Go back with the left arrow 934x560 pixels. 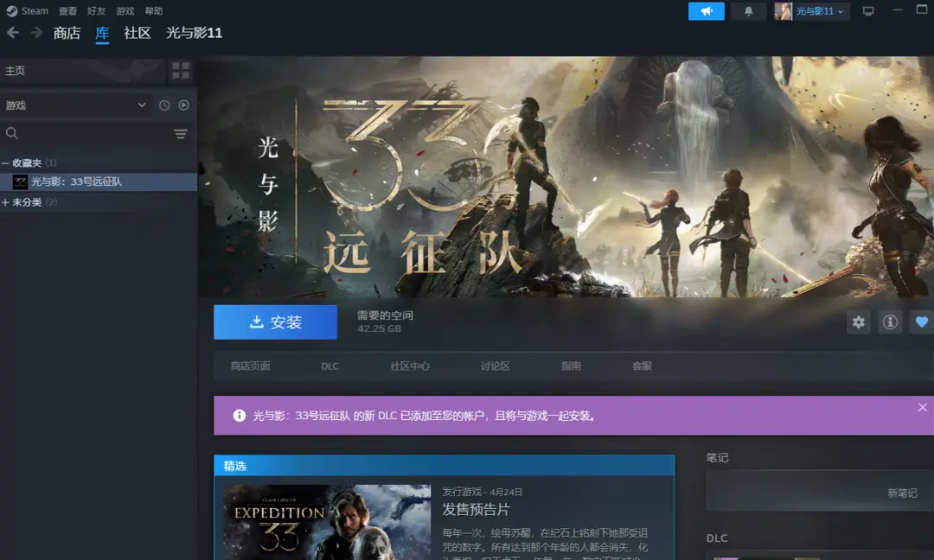pyautogui.click(x=12, y=33)
